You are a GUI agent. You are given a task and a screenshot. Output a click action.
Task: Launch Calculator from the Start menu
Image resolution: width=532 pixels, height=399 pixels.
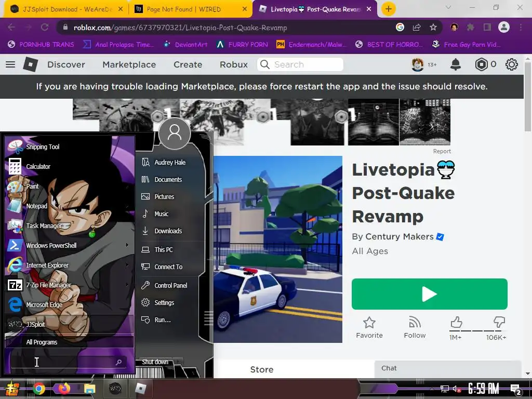pos(70,167)
